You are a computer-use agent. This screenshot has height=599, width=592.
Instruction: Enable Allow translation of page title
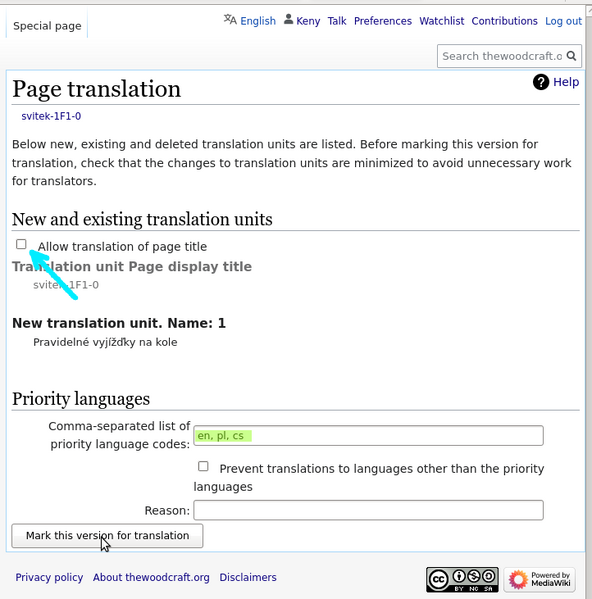click(21, 244)
